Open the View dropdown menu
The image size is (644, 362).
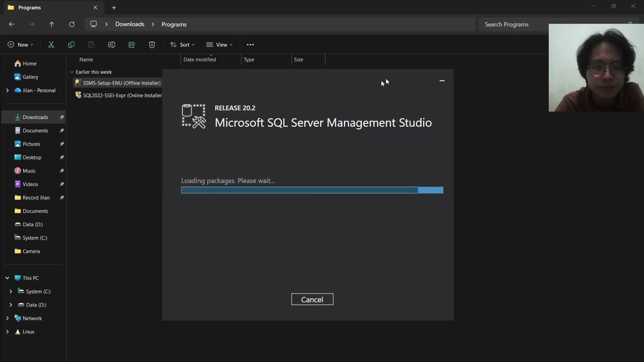pos(219,45)
